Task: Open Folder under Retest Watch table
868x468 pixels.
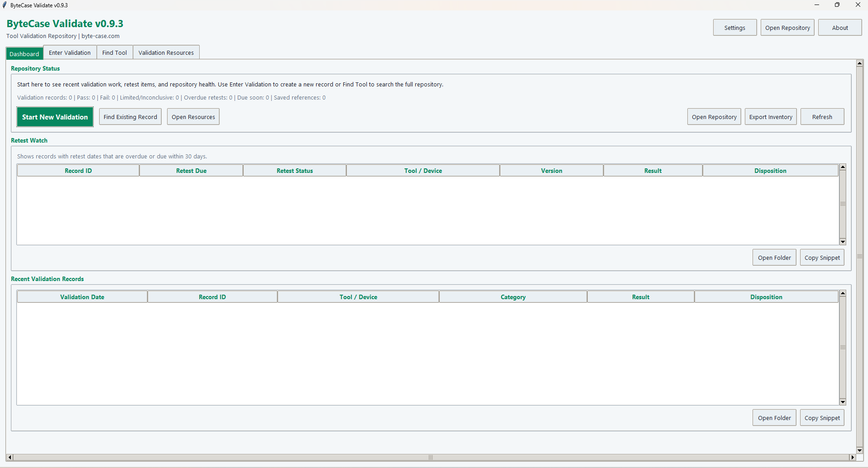Action: coord(774,258)
